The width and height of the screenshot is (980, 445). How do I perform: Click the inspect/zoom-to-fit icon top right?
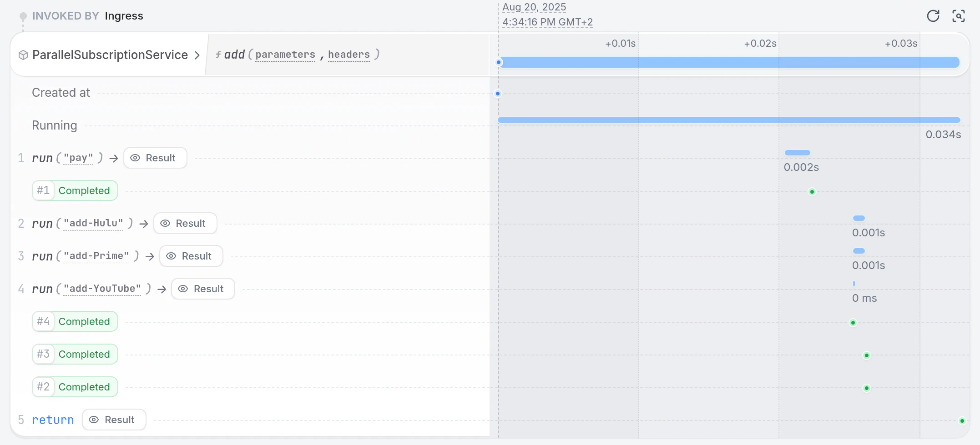[x=959, y=15]
